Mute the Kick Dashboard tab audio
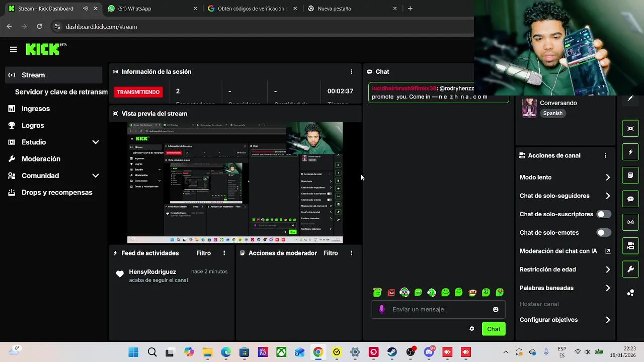 [85, 9]
